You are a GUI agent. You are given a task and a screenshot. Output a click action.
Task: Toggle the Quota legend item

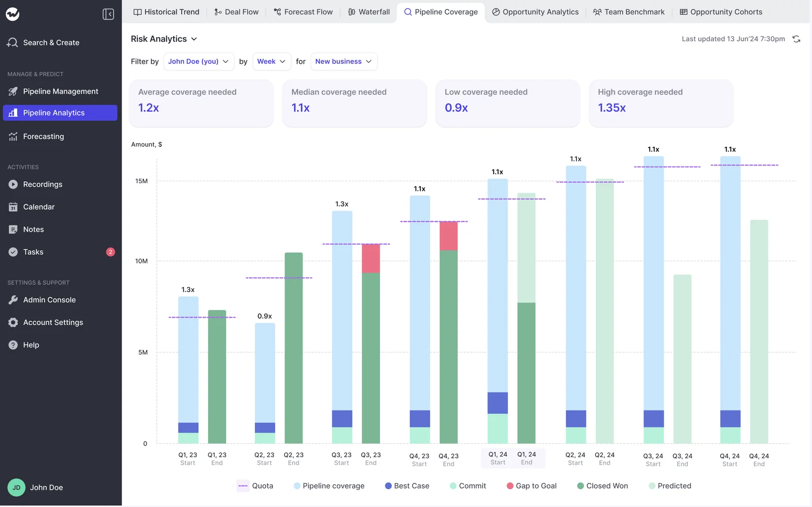(256, 486)
